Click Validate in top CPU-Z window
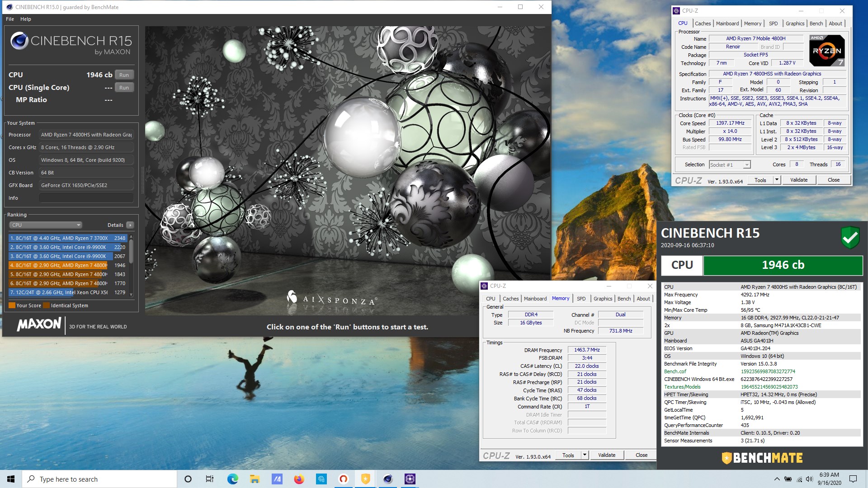 pos(799,180)
